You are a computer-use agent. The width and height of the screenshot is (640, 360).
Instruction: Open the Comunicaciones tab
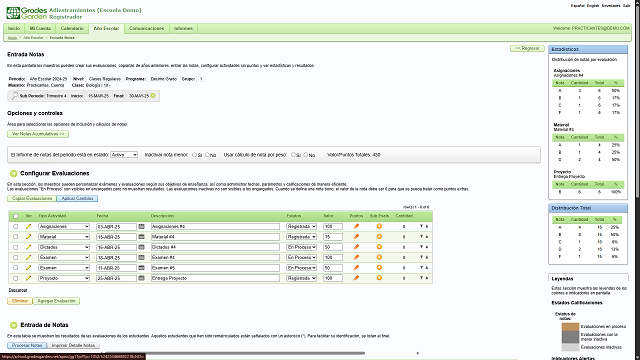point(147,29)
